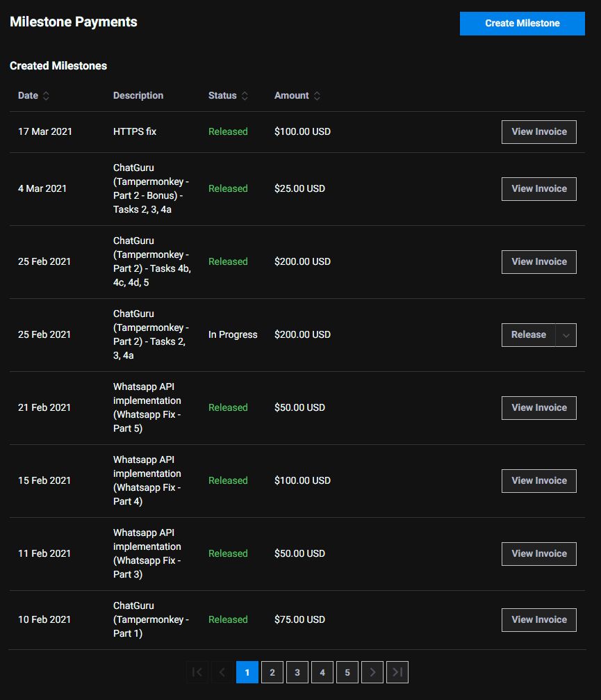Go to next page arrow
601x700 pixels.
(x=372, y=672)
